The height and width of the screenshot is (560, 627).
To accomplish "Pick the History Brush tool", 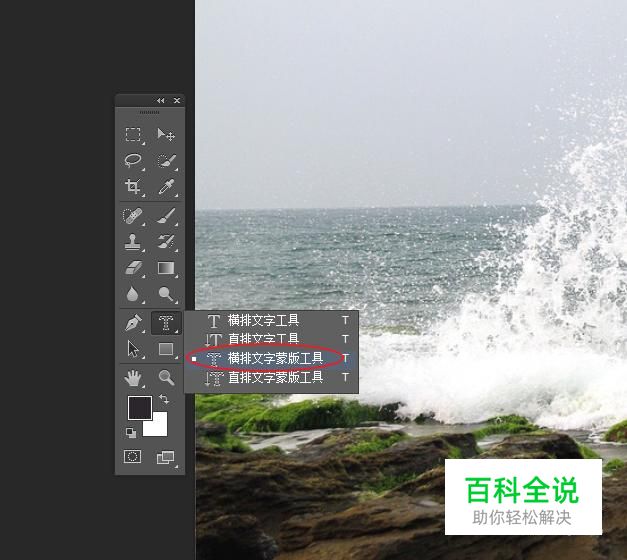I will coord(166,242).
